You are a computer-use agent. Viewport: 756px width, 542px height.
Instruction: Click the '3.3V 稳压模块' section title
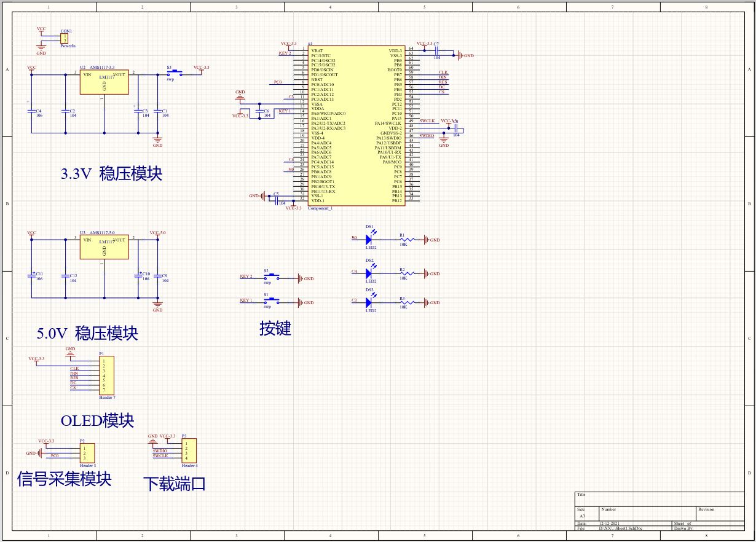[112, 173]
